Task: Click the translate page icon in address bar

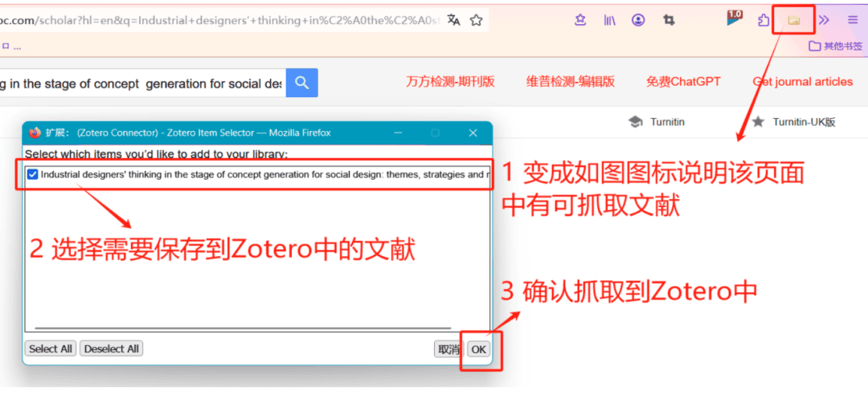Action: 453,20
